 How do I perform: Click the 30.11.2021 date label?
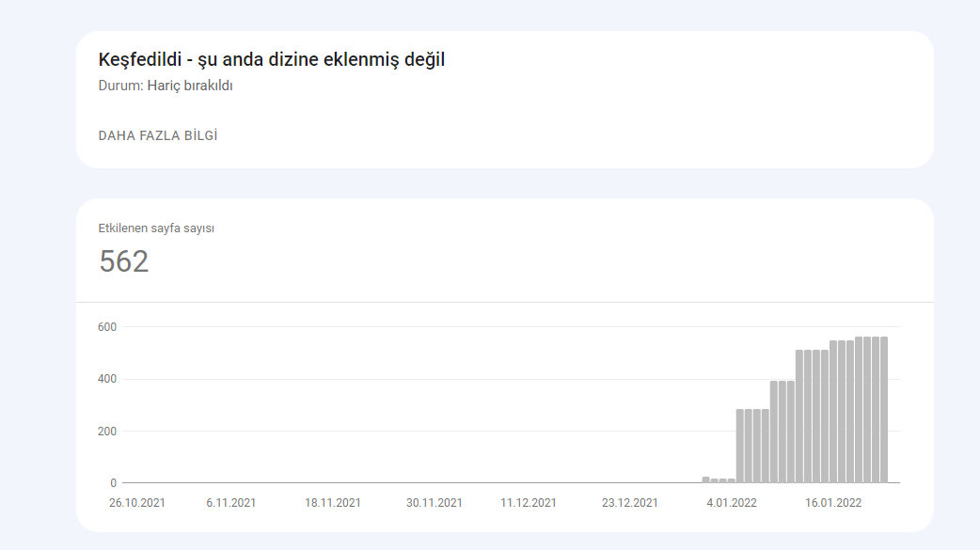tap(435, 502)
